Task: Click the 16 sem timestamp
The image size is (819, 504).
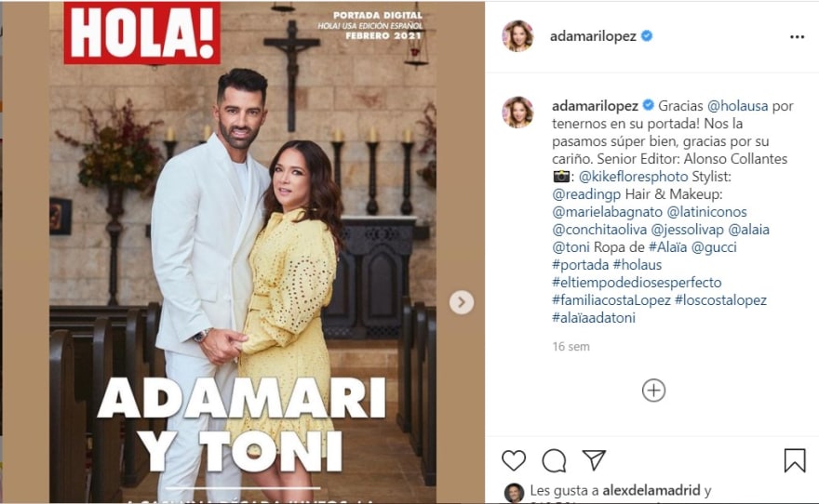Action: pyautogui.click(x=571, y=347)
